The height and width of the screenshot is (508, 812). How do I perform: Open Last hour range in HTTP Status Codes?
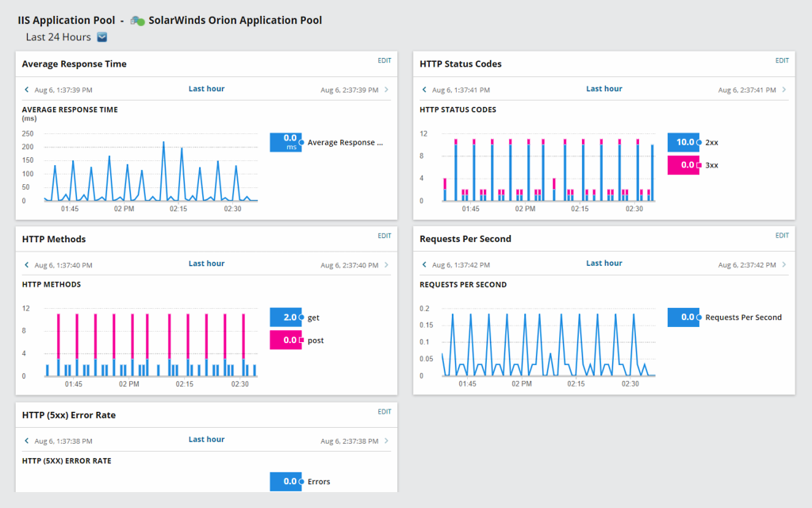(x=604, y=89)
